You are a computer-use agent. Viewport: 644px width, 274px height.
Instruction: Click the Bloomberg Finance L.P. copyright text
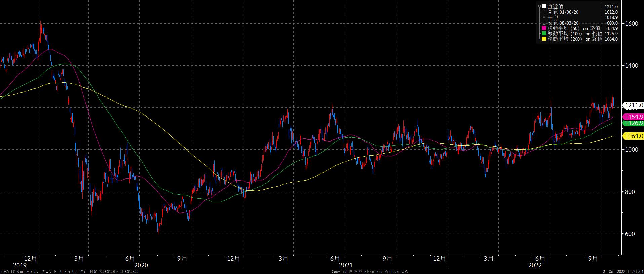pyautogui.click(x=370, y=272)
